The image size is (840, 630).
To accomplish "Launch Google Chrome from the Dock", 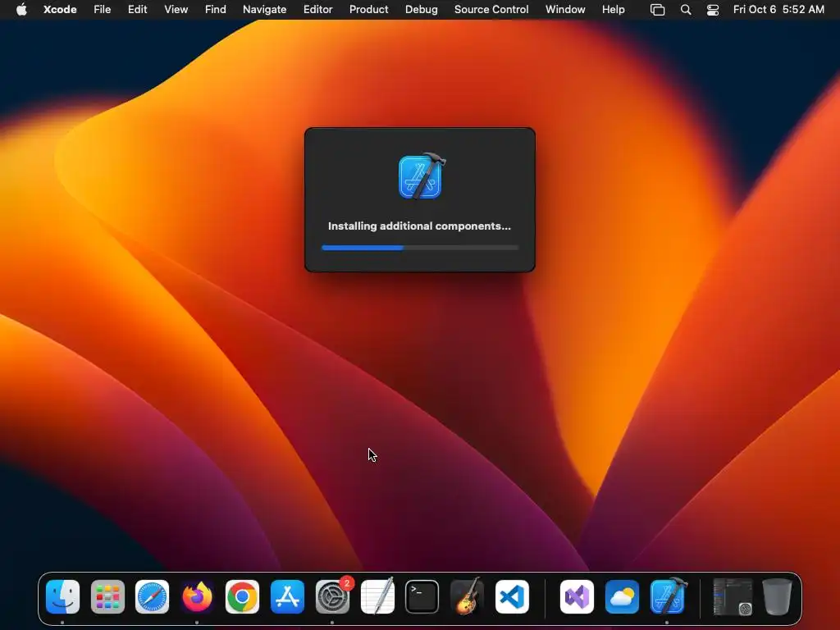I will [242, 597].
